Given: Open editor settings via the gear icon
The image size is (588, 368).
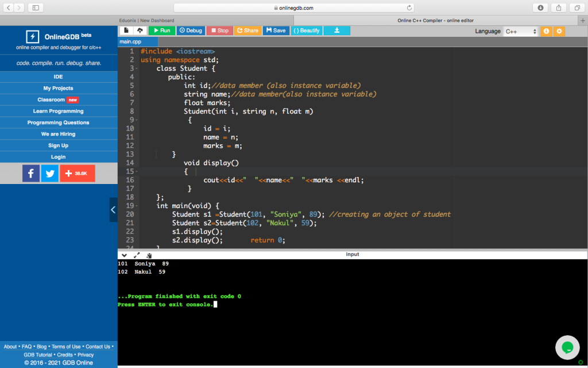Looking at the screenshot, I should [559, 30].
